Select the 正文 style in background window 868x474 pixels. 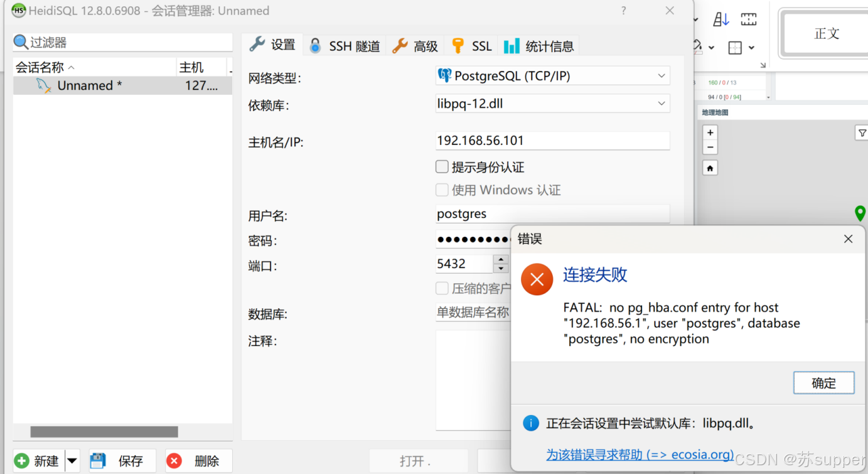pos(826,33)
